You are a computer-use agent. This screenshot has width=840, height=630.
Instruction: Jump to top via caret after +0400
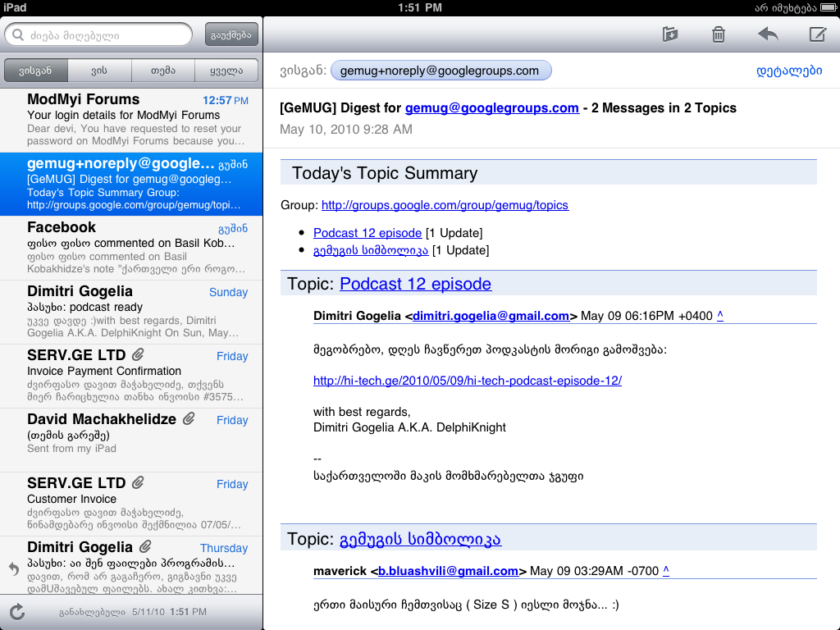click(720, 316)
